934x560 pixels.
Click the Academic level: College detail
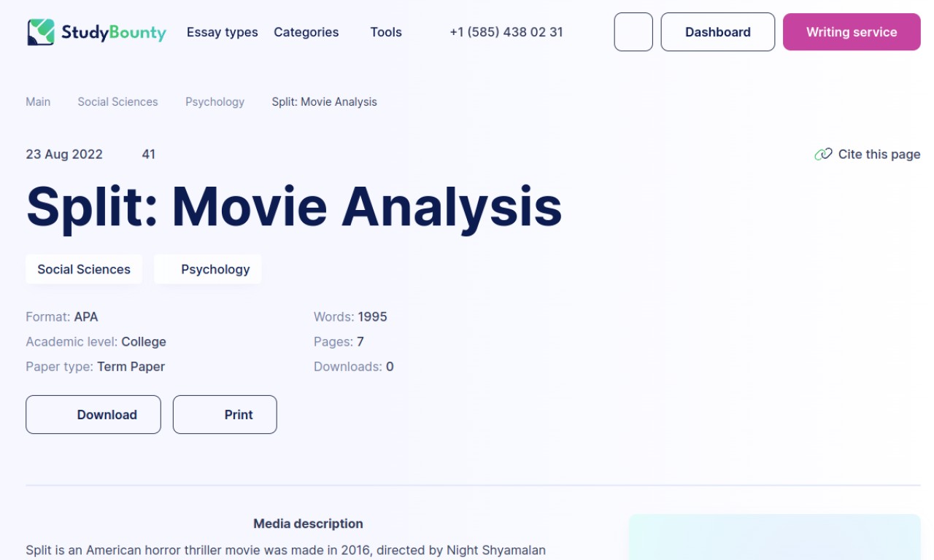pos(96,342)
